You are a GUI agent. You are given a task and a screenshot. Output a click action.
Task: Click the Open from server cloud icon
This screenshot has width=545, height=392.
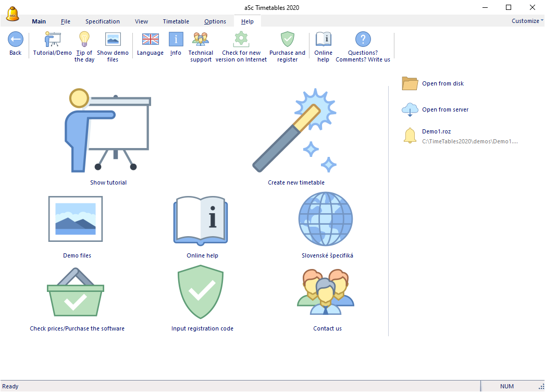coord(410,109)
